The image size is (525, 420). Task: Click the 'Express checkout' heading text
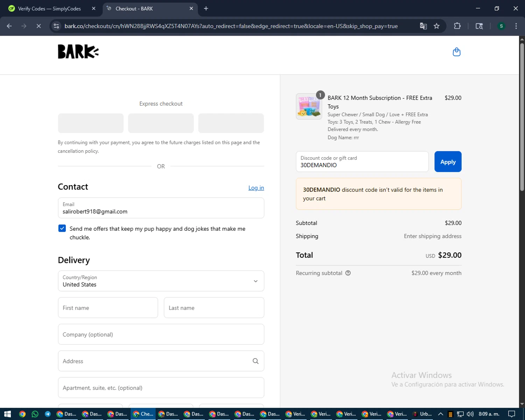pyautogui.click(x=161, y=104)
